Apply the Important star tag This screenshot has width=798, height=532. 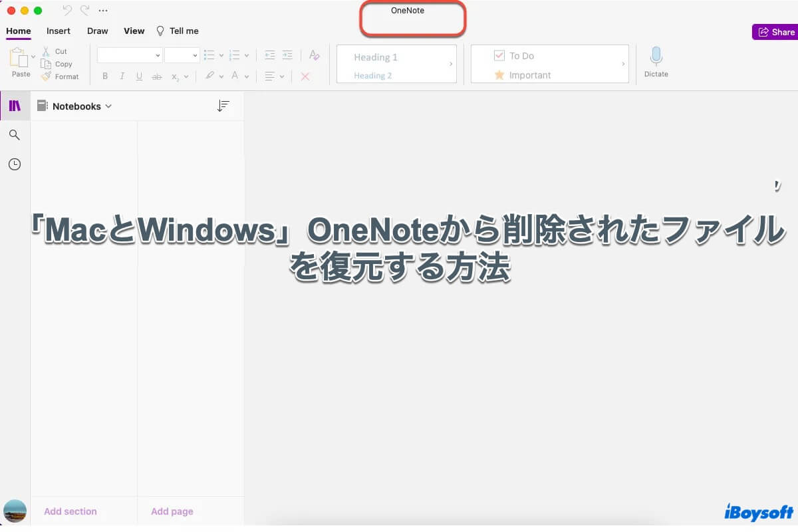pyautogui.click(x=522, y=75)
